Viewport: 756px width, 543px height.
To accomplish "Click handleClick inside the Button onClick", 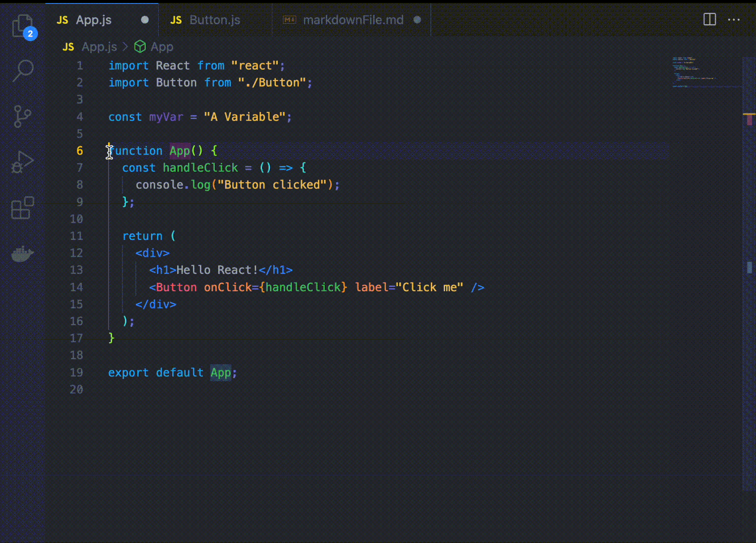I will click(x=303, y=287).
